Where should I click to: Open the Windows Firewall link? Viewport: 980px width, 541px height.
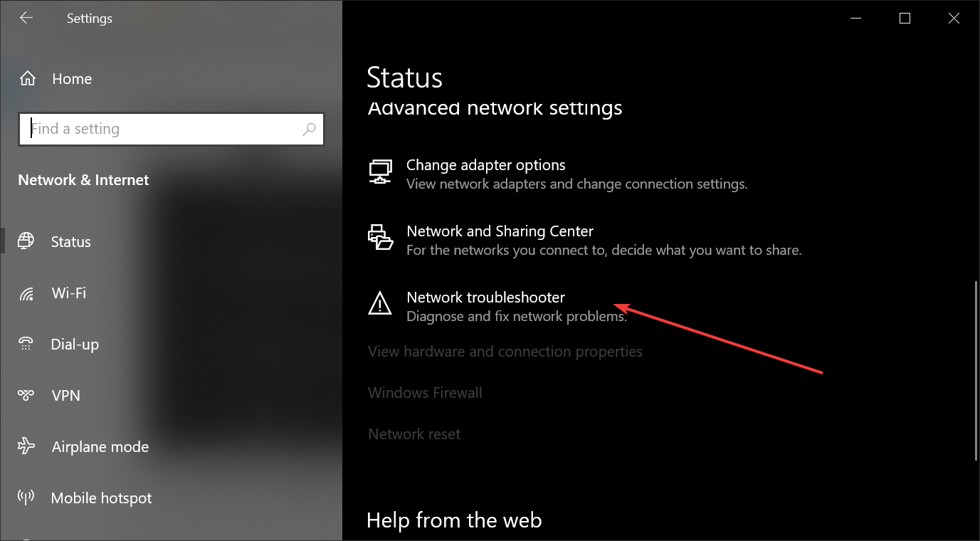point(425,393)
